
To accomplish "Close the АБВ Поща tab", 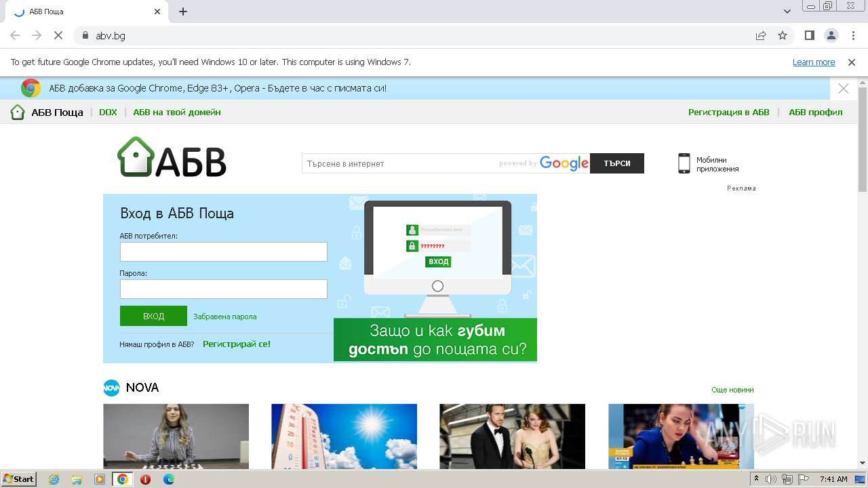I will pyautogui.click(x=157, y=12).
